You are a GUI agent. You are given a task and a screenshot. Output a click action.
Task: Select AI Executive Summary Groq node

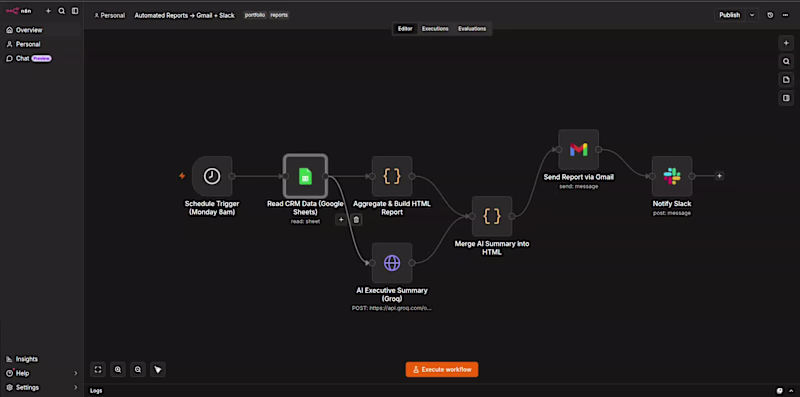click(x=392, y=263)
